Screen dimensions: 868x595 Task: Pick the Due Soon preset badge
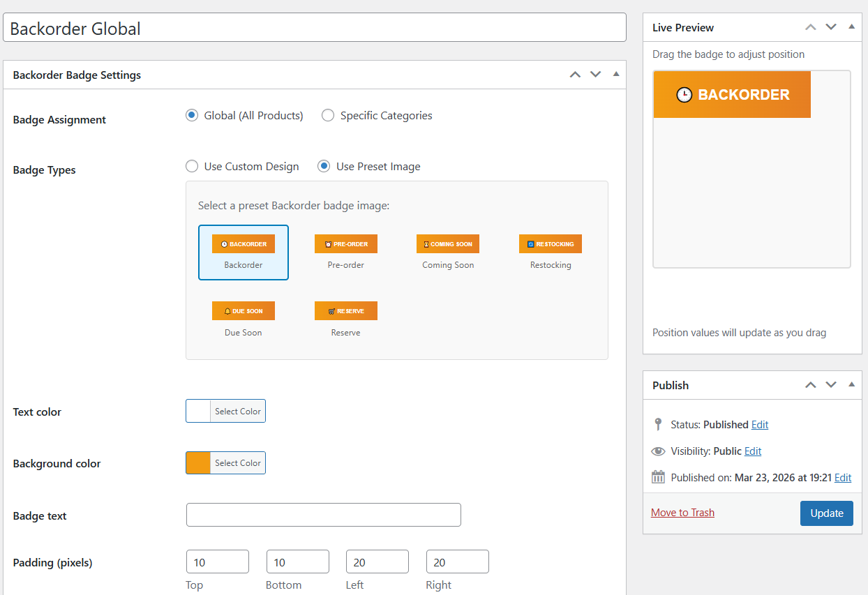click(243, 310)
